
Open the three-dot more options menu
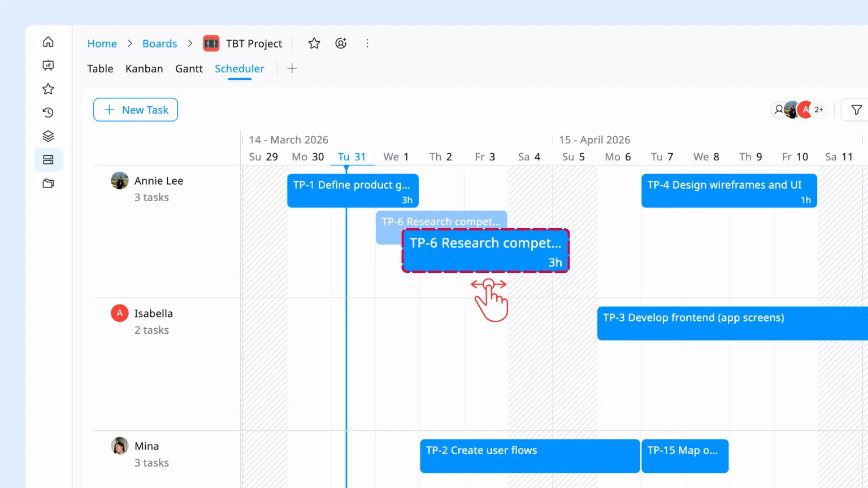coord(367,43)
